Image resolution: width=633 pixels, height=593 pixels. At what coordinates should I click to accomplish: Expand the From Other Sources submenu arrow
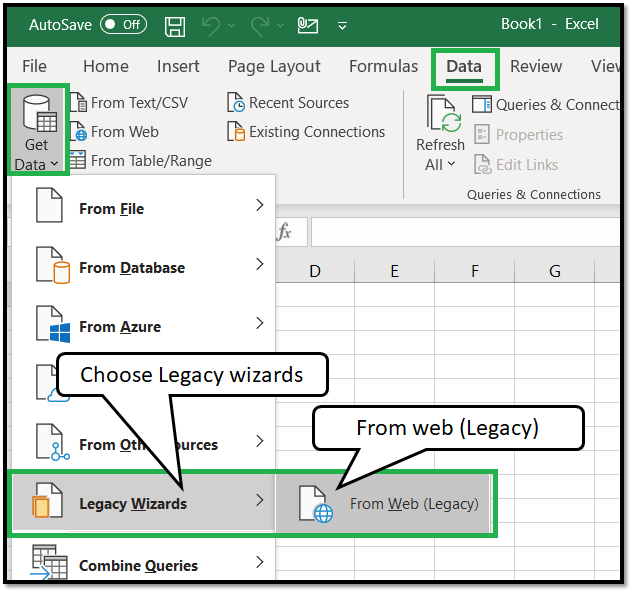point(260,441)
